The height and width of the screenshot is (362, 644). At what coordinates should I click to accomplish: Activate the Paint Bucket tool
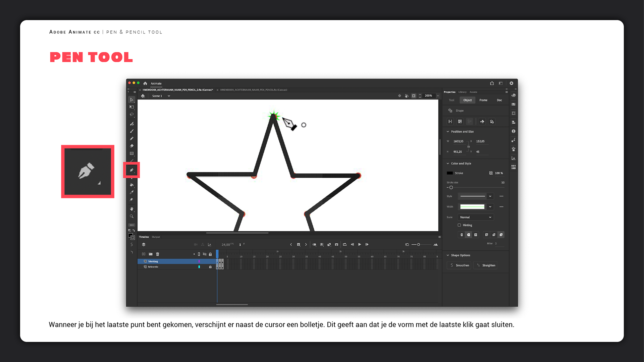click(131, 185)
